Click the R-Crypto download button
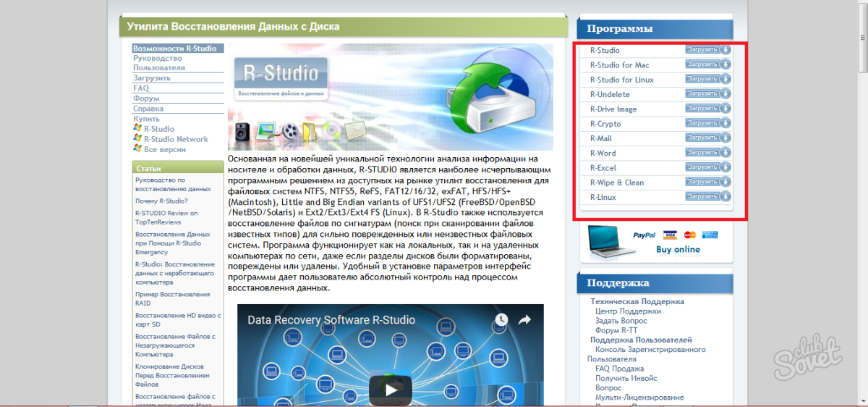 tap(708, 123)
